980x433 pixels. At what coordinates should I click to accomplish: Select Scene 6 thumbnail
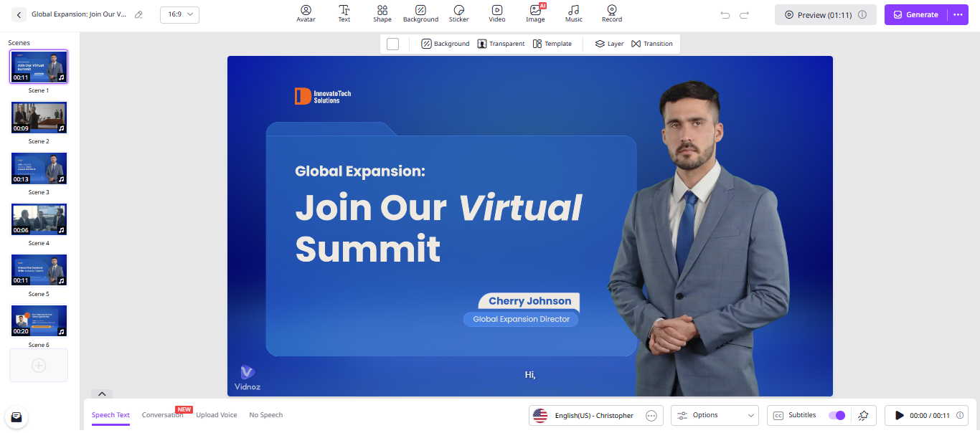point(39,321)
